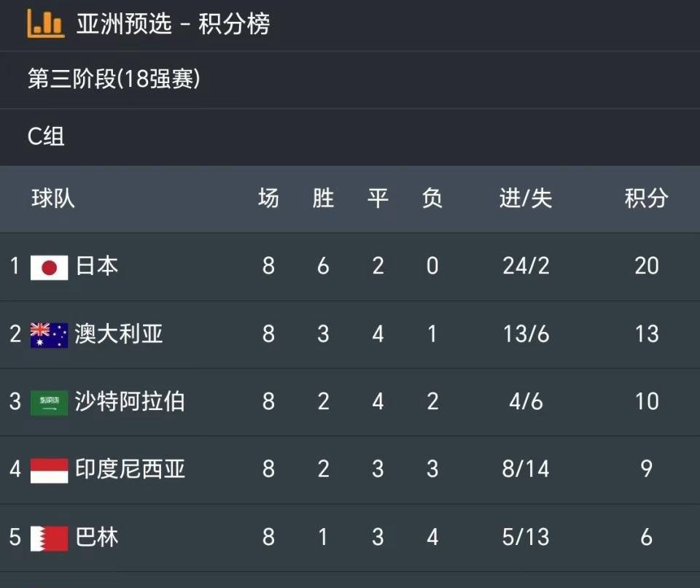
Task: Expand the C组 group selector
Action: click(x=350, y=136)
